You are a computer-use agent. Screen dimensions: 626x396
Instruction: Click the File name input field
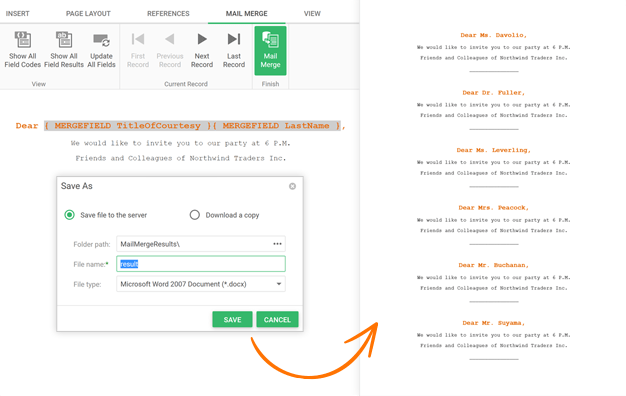[x=201, y=264]
